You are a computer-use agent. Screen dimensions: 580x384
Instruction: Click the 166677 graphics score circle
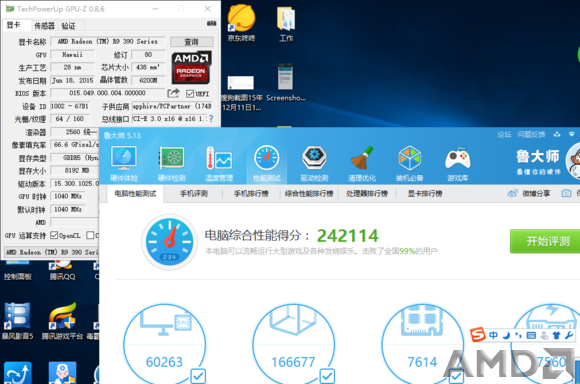pyautogui.click(x=293, y=345)
